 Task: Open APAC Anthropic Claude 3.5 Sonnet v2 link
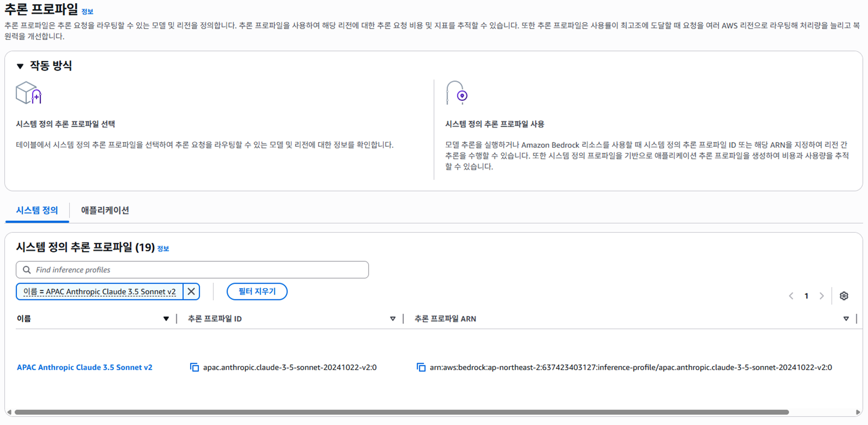(x=85, y=367)
